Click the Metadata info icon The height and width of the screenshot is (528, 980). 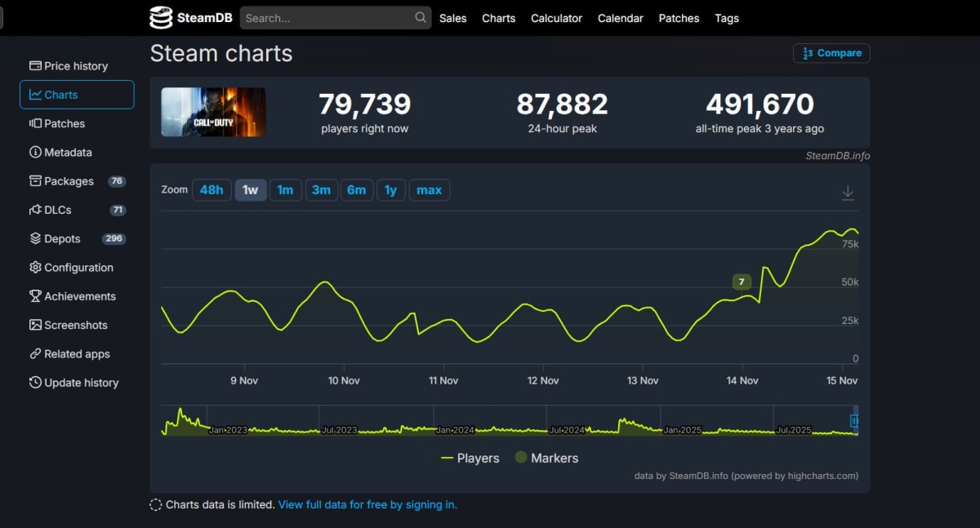35,153
